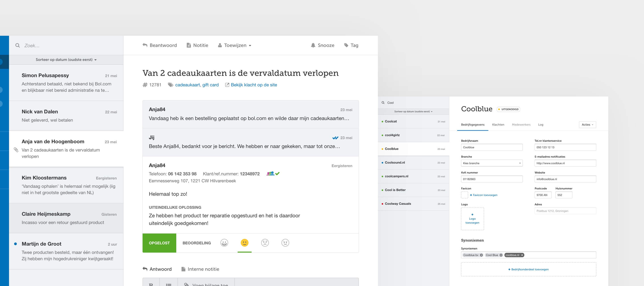Click the Tel.nr klantenservice field
This screenshot has height=286, width=644.
pyautogui.click(x=565, y=147)
